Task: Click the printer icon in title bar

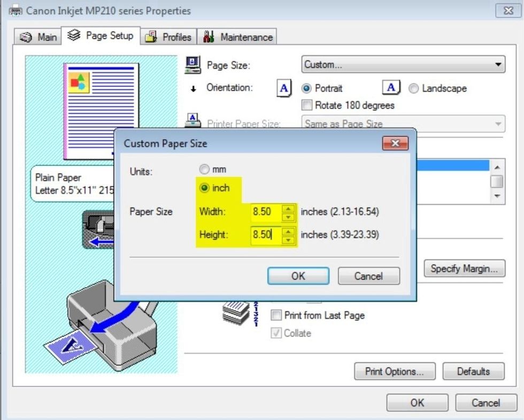Action: point(16,10)
